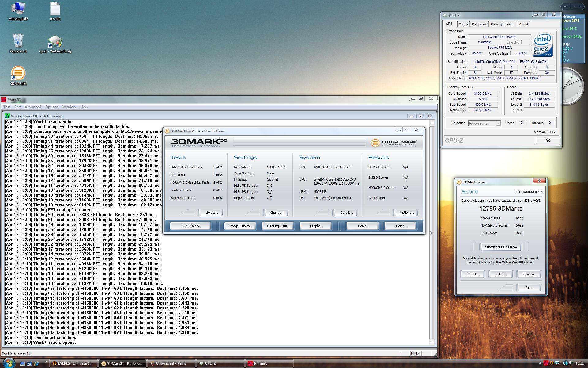This screenshot has width=588, height=368.
Task: Click the Intel Core 2 Duo logo
Action: click(x=542, y=45)
